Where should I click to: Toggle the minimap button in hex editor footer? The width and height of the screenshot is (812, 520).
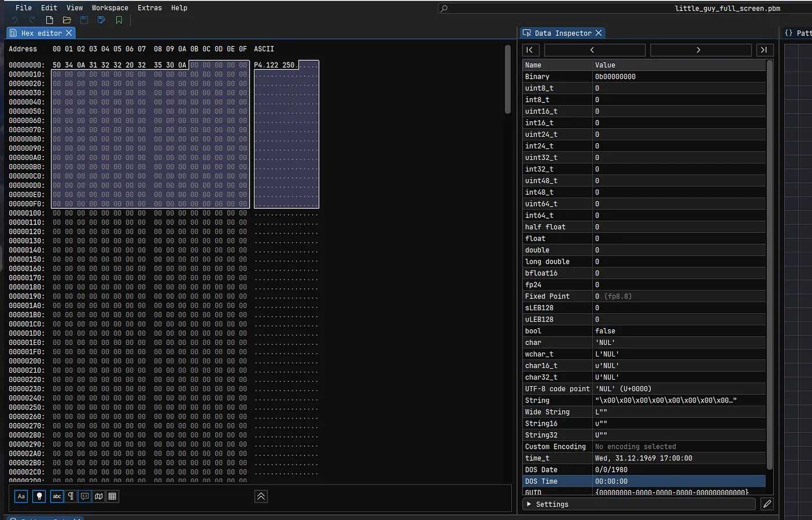click(x=99, y=496)
